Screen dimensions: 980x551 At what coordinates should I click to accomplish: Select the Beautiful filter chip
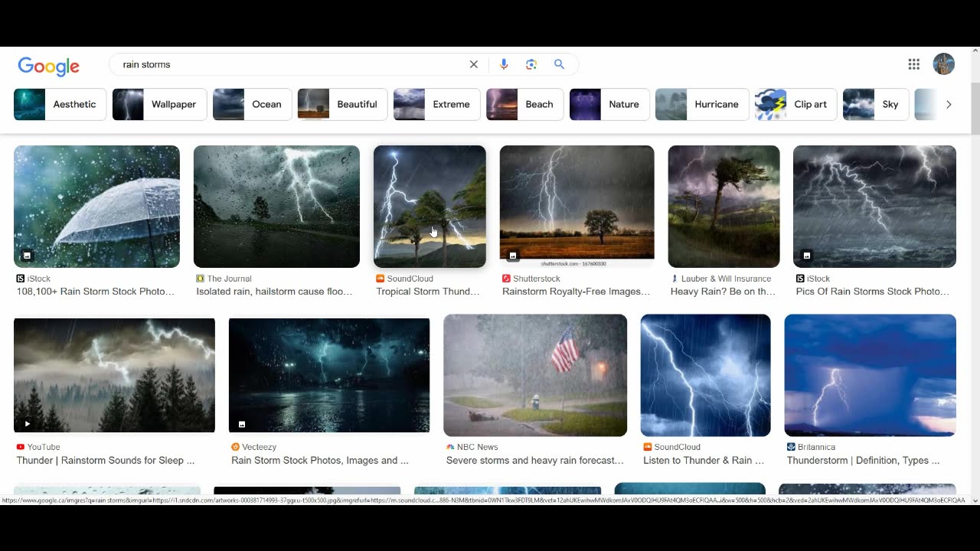(342, 104)
